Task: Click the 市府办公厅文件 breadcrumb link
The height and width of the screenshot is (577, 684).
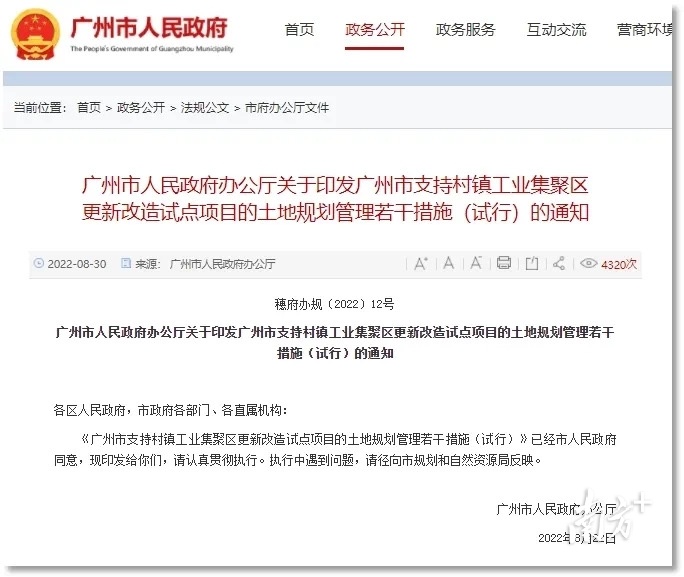Action: pos(287,107)
